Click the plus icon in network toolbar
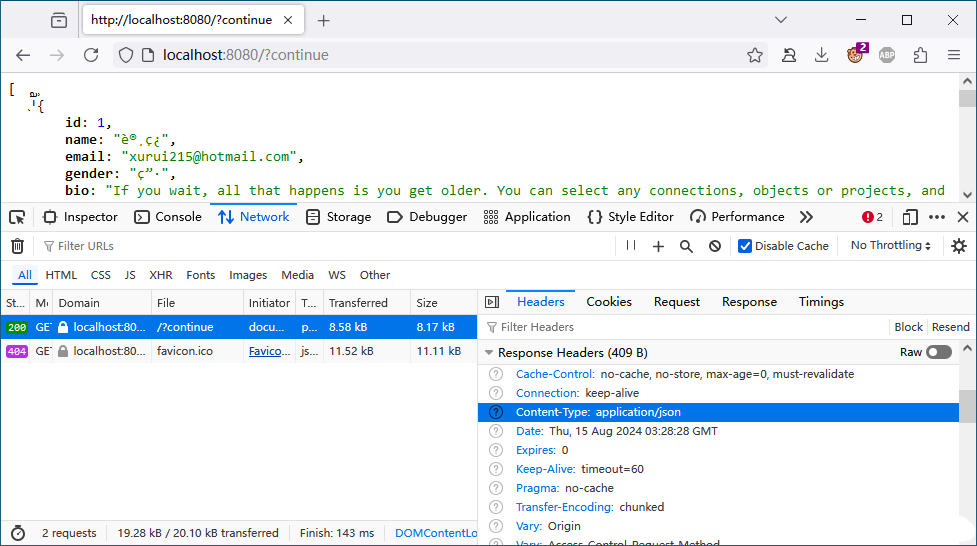The height and width of the screenshot is (546, 977). coord(658,246)
